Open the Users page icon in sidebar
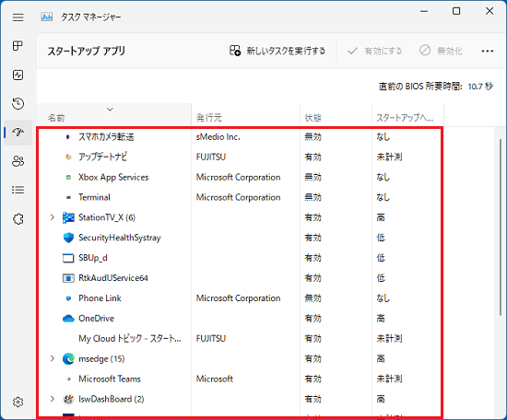The image size is (507, 420). tap(18, 161)
